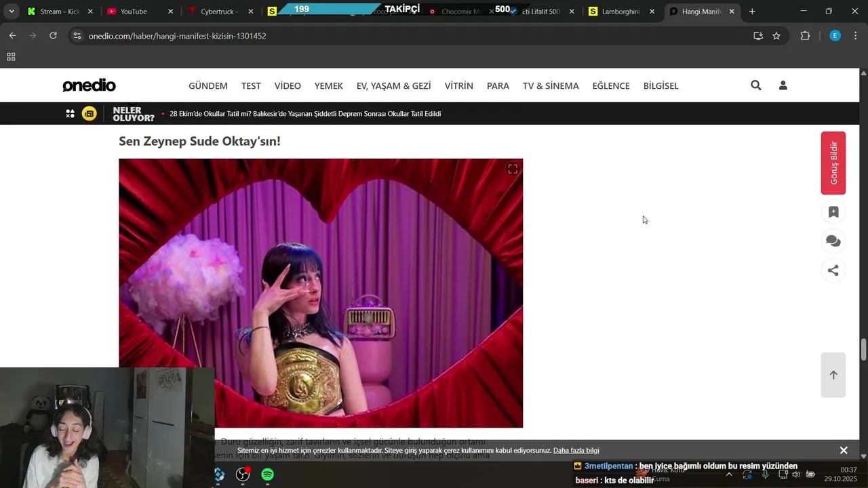Open Spotify from the taskbar
Screen dimensions: 868x488
pos(268,474)
